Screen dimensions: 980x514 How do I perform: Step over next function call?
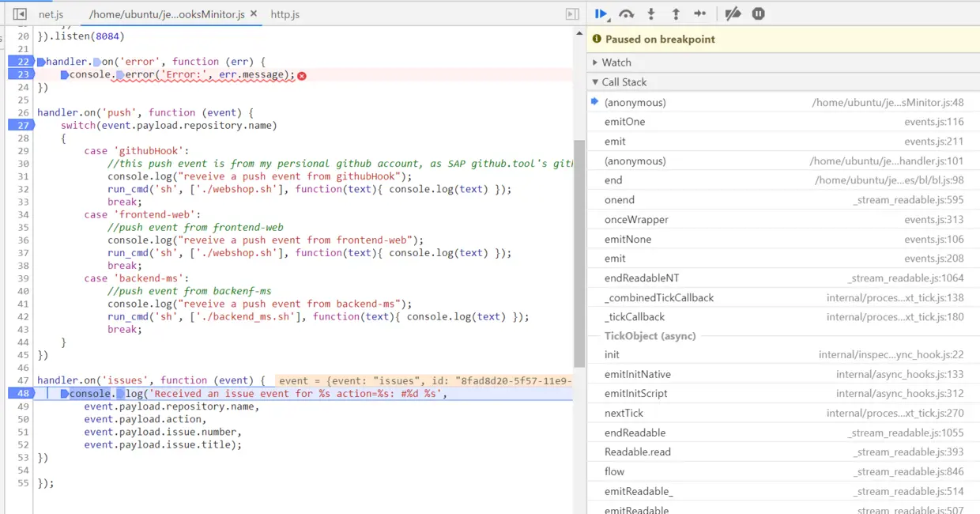pos(627,13)
